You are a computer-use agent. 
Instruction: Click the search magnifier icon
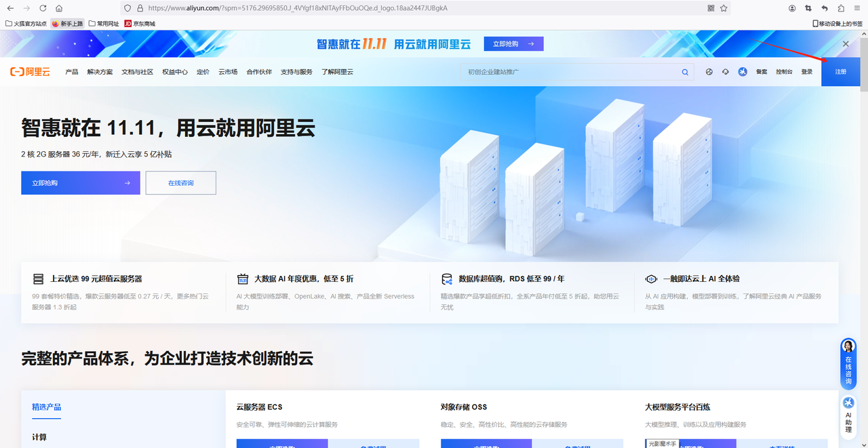(685, 72)
